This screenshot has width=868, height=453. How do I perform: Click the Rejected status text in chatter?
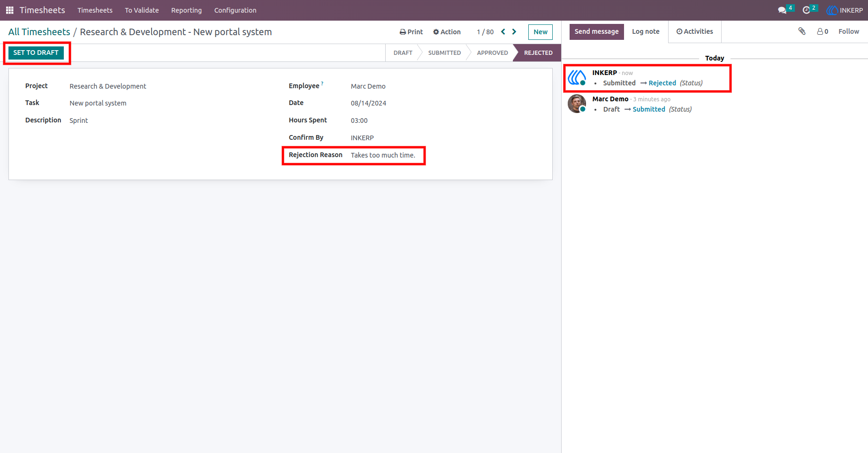[662, 83]
